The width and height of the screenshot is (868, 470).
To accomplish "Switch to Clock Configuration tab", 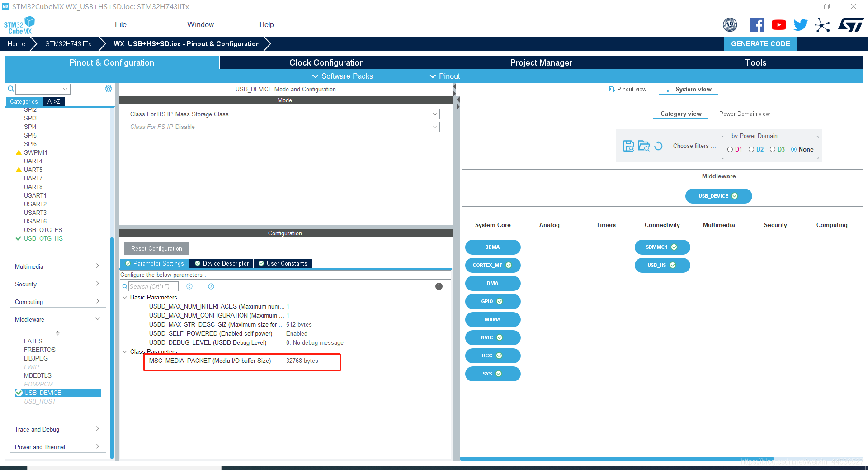I will [326, 63].
